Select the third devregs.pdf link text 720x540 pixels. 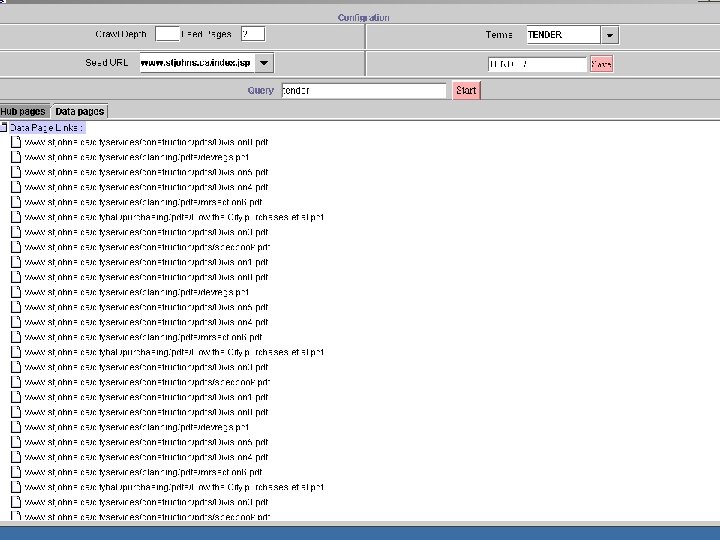tap(137, 427)
